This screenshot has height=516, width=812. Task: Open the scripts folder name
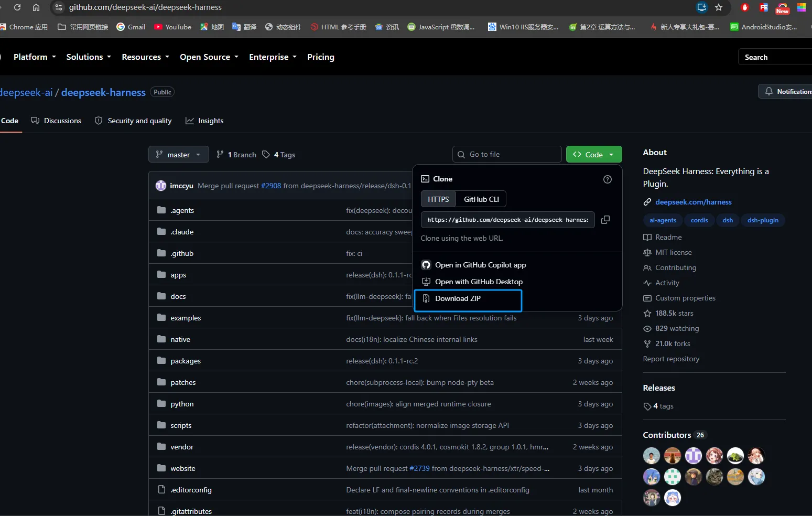[181, 425]
